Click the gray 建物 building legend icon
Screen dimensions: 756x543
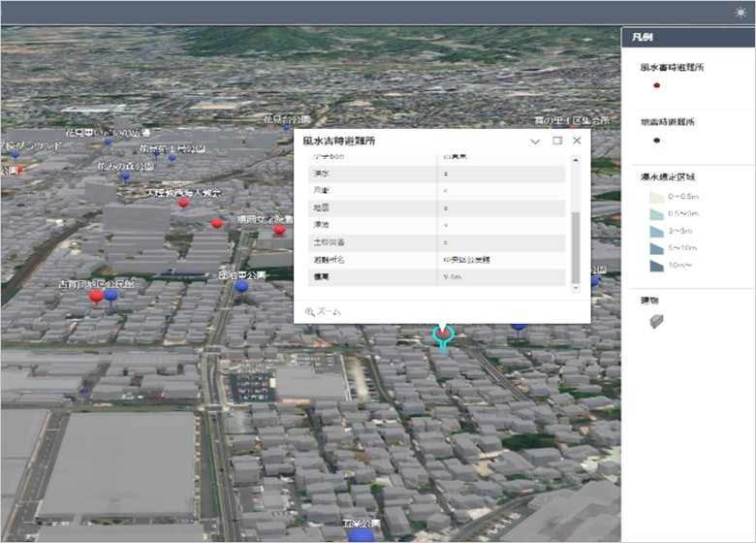click(x=657, y=321)
